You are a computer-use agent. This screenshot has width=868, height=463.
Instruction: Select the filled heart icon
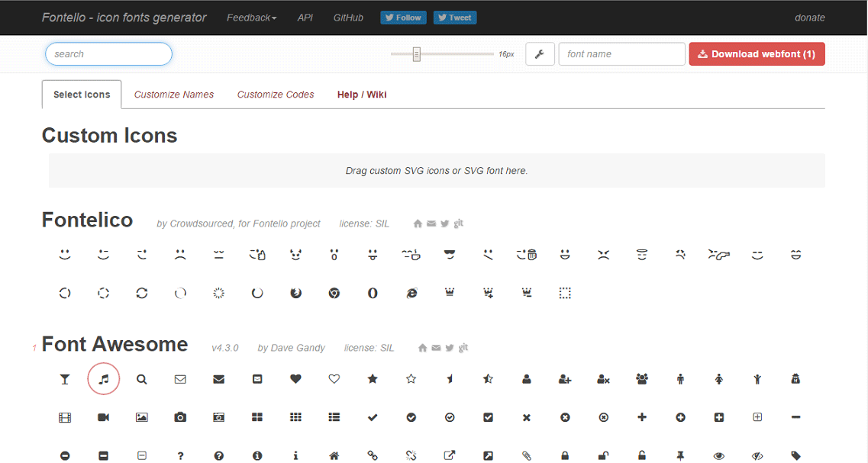[x=295, y=379]
